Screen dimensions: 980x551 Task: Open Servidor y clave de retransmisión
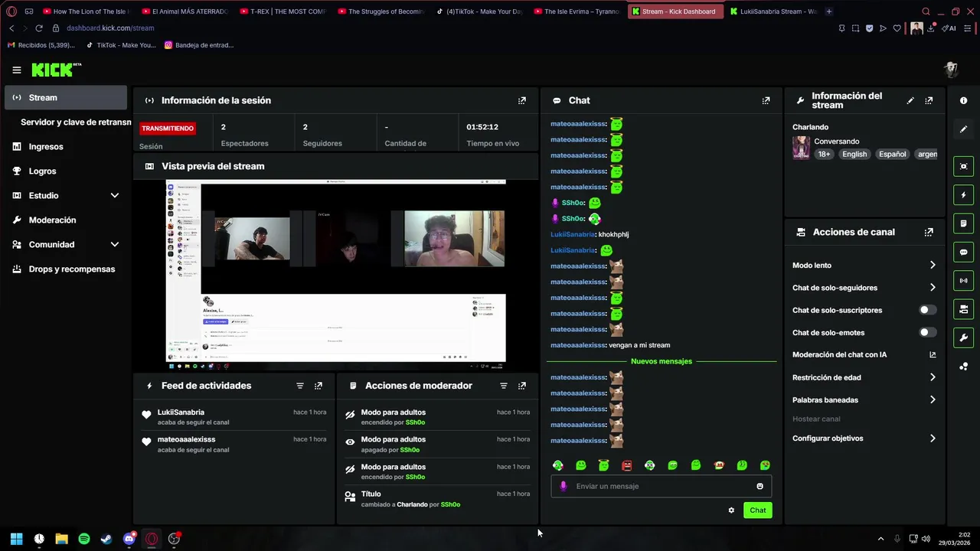tap(75, 122)
